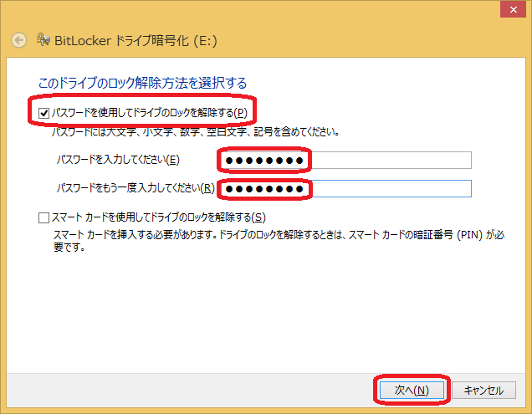Viewport: 532px width, 414px height.
Task: Click the password requirements hint text
Action: click(x=196, y=131)
